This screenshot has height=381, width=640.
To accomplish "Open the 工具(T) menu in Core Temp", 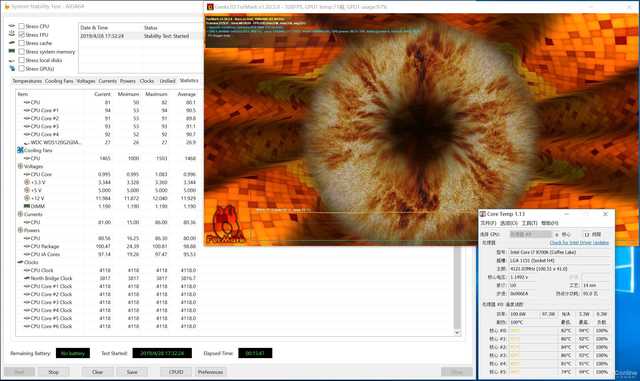I will [529, 223].
